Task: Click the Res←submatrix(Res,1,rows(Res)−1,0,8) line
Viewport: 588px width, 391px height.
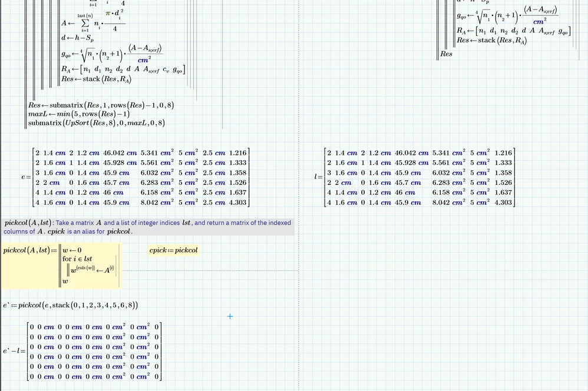Action: click(x=101, y=105)
